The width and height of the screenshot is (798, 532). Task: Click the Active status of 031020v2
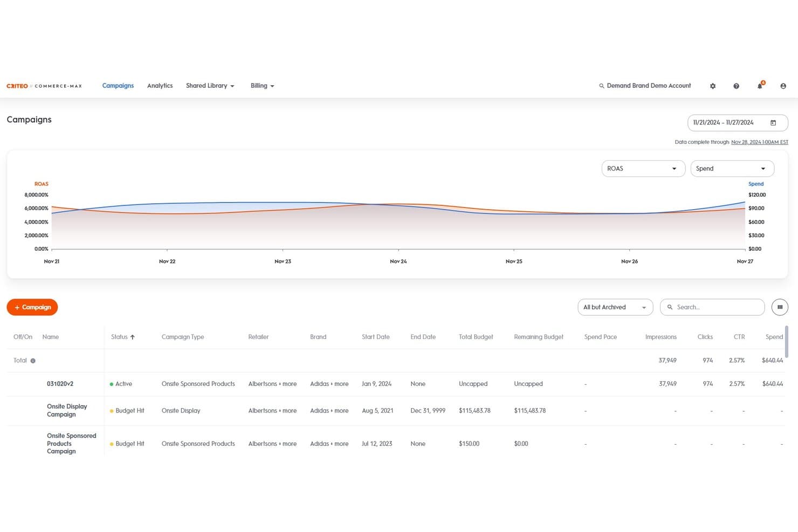(x=121, y=384)
